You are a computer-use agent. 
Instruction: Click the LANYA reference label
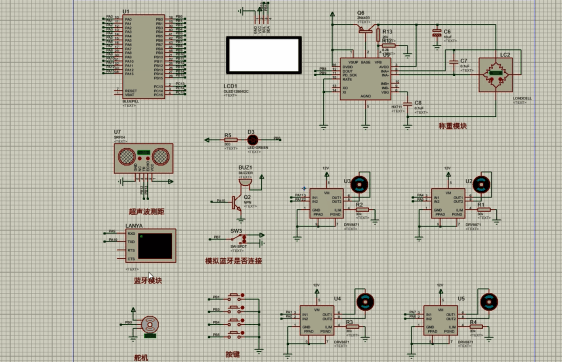pos(134,226)
